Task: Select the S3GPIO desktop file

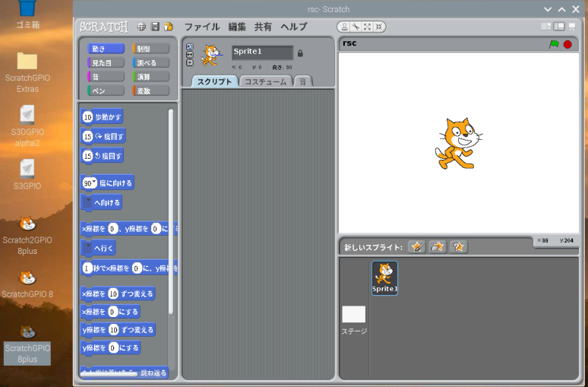Action: [27, 175]
